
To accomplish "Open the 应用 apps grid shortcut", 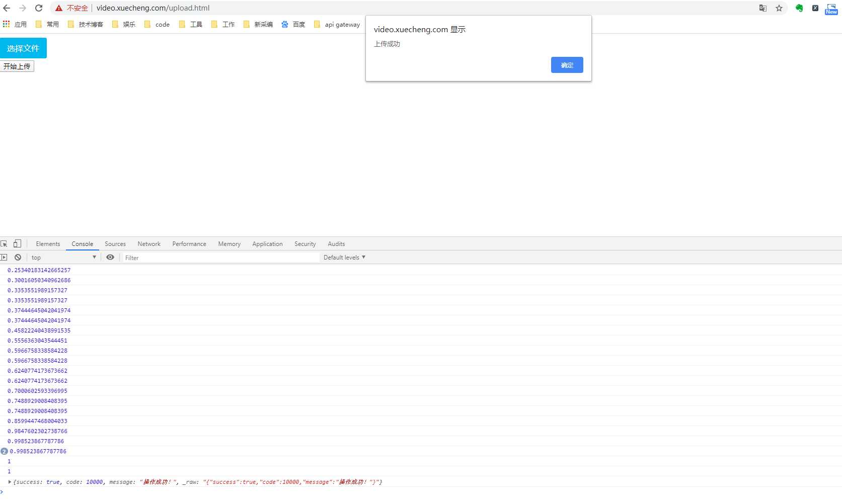I will (15, 24).
